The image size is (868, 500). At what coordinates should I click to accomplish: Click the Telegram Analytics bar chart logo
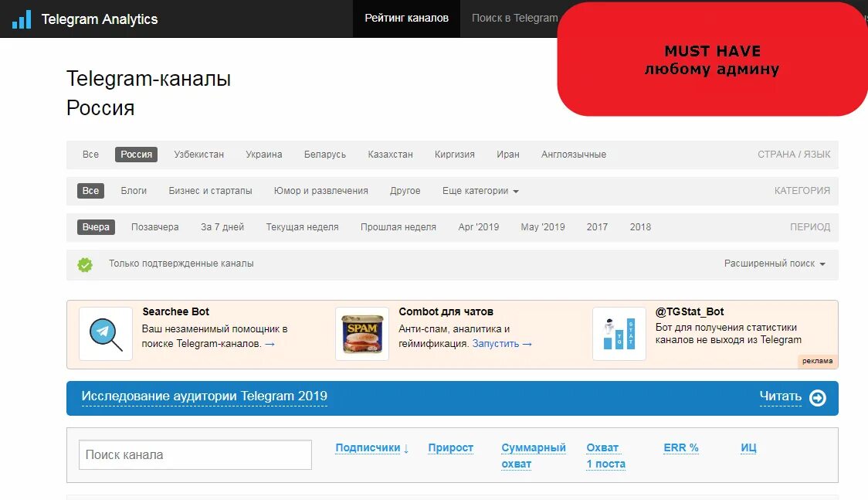point(22,19)
